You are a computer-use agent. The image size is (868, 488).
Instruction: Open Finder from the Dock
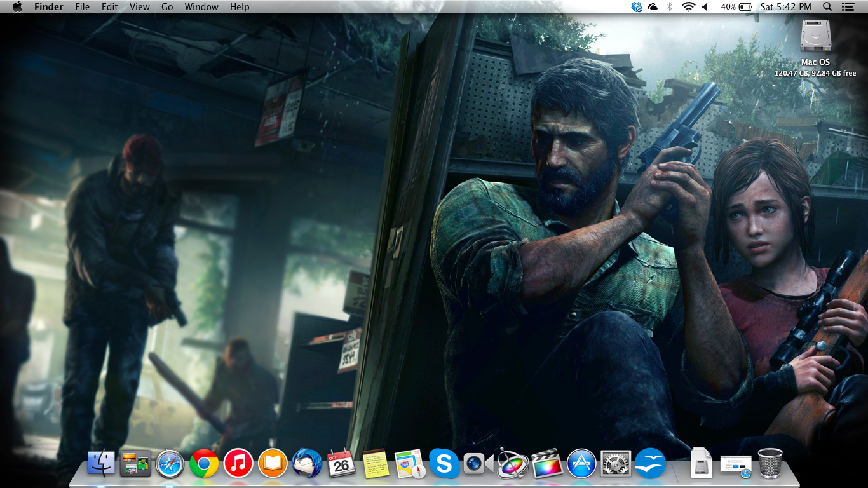point(101,464)
